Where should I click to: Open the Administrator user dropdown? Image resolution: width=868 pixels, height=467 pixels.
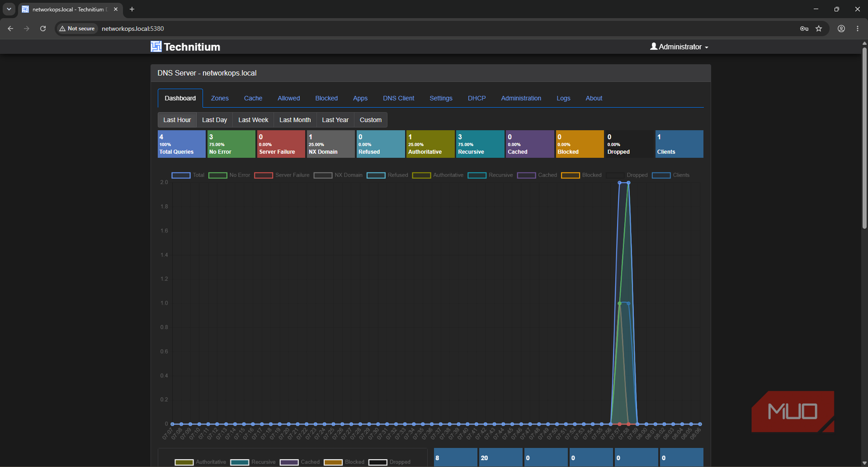pos(679,47)
